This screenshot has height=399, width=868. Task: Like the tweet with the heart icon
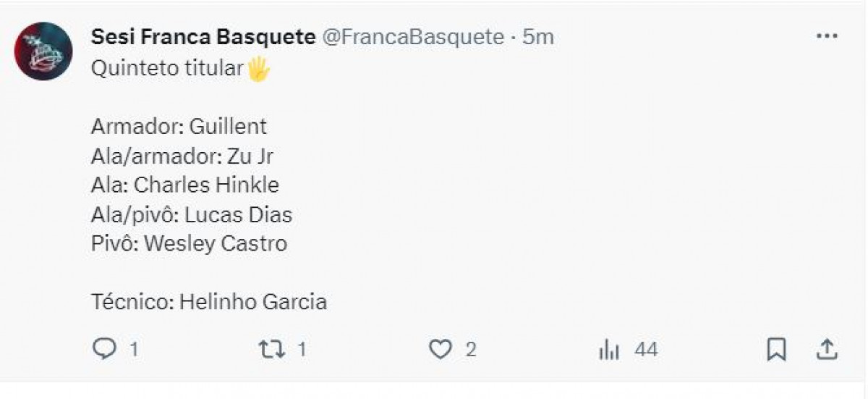pos(440,350)
